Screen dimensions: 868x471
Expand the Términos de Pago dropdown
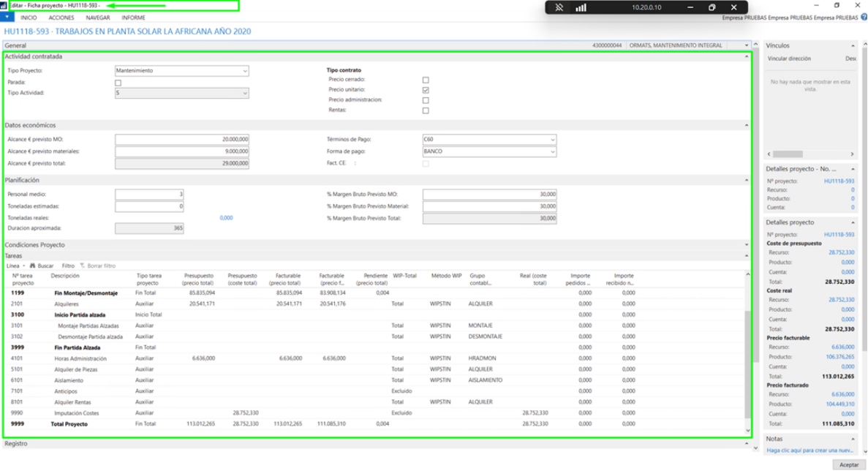pos(552,140)
